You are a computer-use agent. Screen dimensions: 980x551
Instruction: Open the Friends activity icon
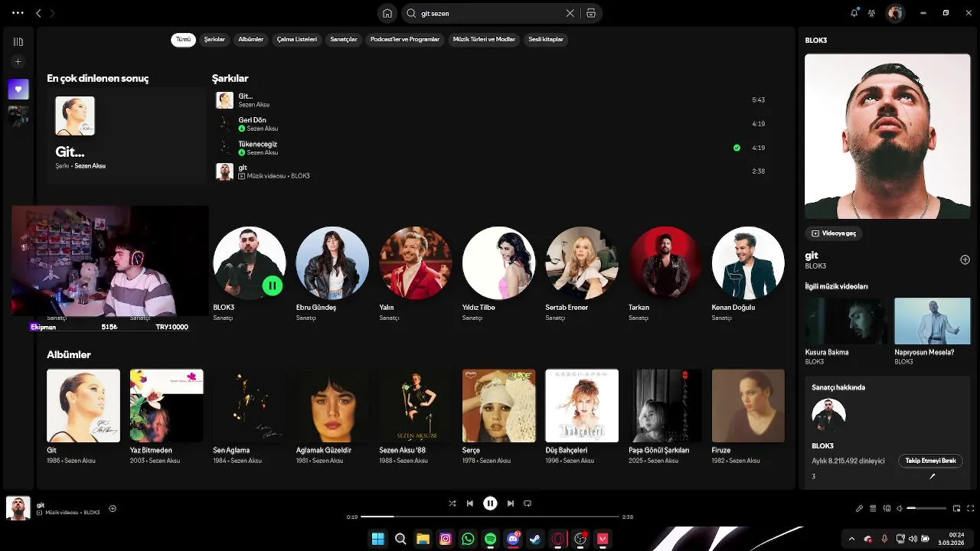point(871,13)
